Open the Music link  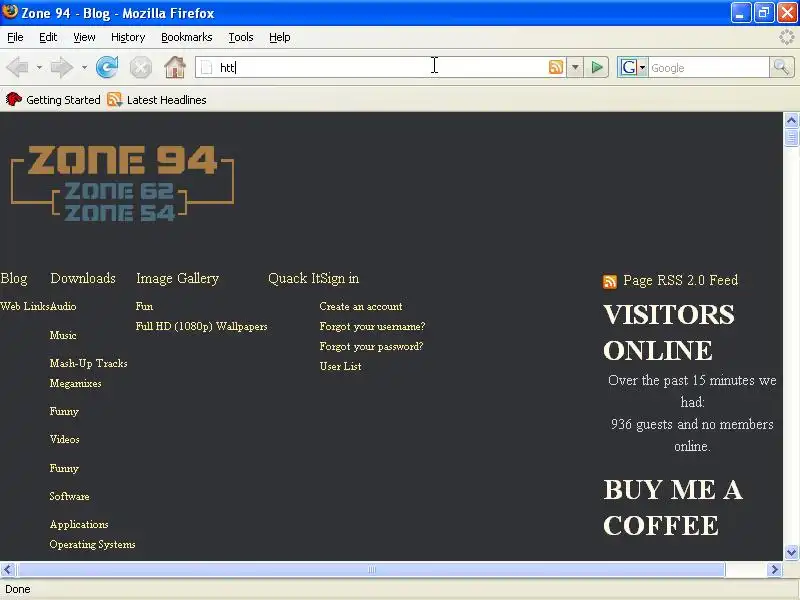[63, 335]
